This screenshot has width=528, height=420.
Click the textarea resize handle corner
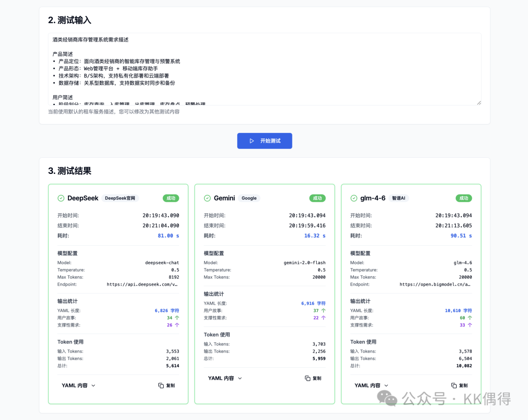click(x=479, y=103)
